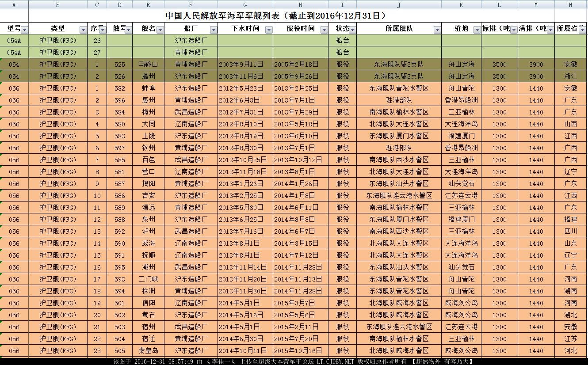Select ship name cell 蚌埠

click(x=149, y=88)
